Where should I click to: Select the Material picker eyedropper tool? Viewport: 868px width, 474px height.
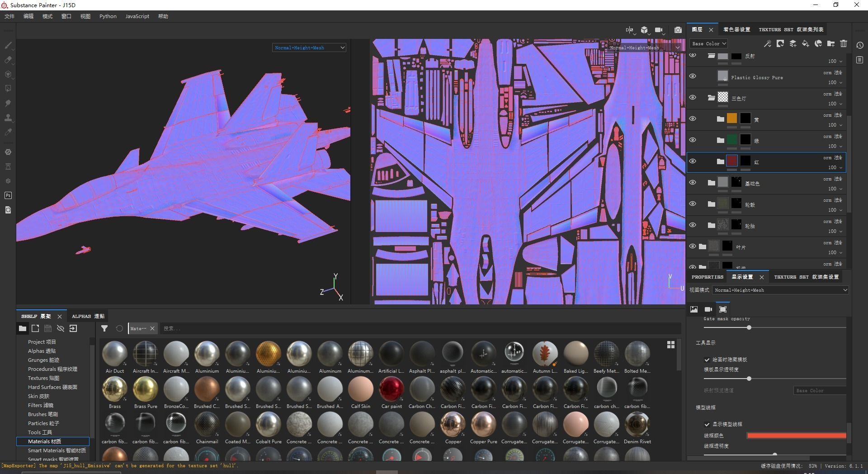coord(8,132)
